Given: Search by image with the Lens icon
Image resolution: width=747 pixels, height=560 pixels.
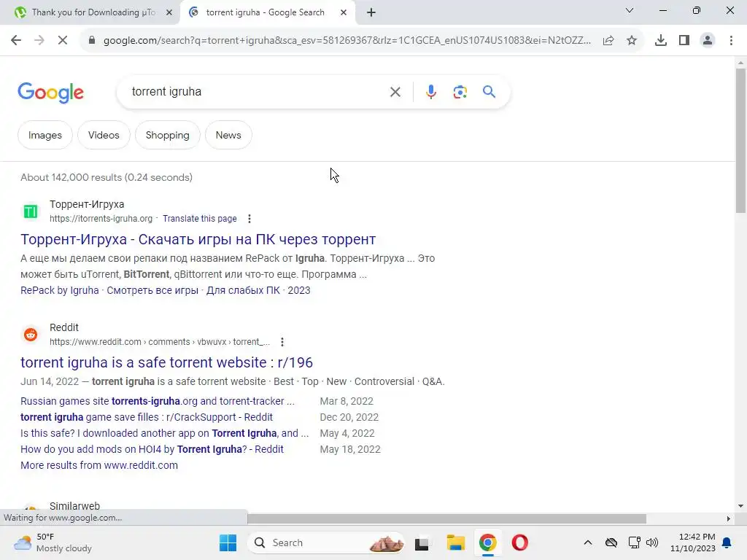Looking at the screenshot, I should (x=460, y=92).
